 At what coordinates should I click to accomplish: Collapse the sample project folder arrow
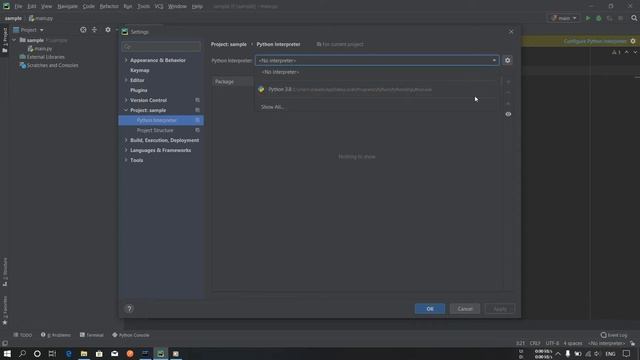[x=15, y=40]
